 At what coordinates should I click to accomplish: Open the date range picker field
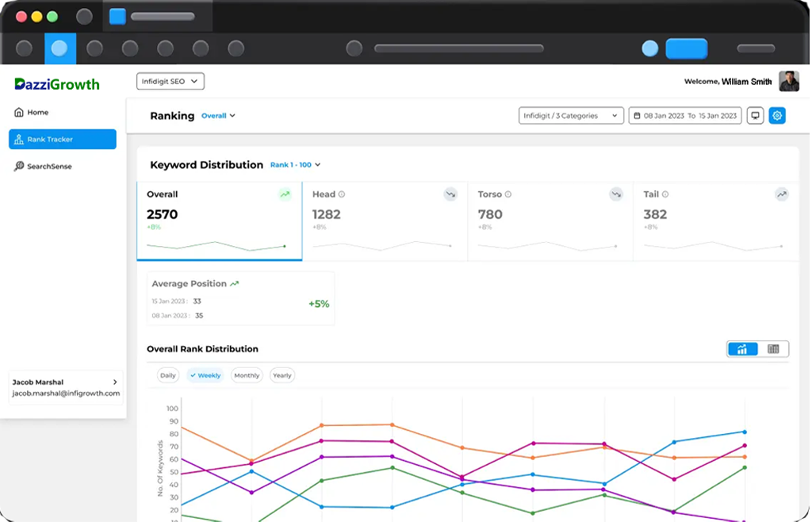click(685, 116)
